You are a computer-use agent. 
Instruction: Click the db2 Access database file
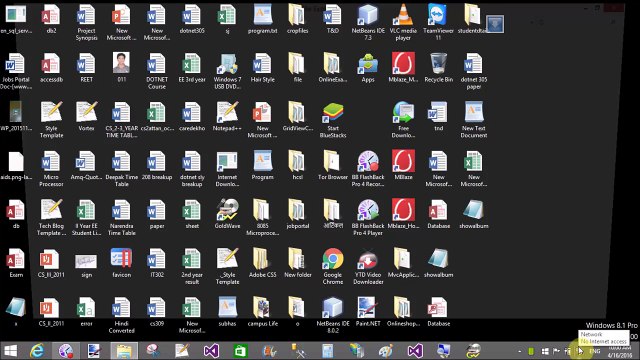pyautogui.click(x=51, y=15)
